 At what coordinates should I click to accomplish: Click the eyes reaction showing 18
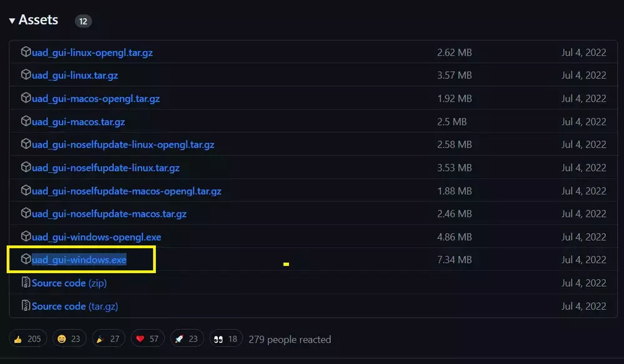click(226, 339)
